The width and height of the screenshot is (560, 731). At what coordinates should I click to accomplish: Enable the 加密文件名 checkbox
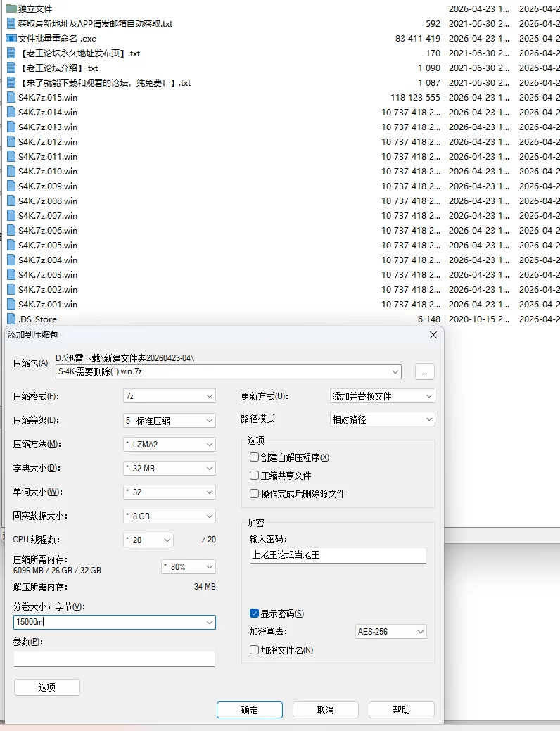(254, 650)
